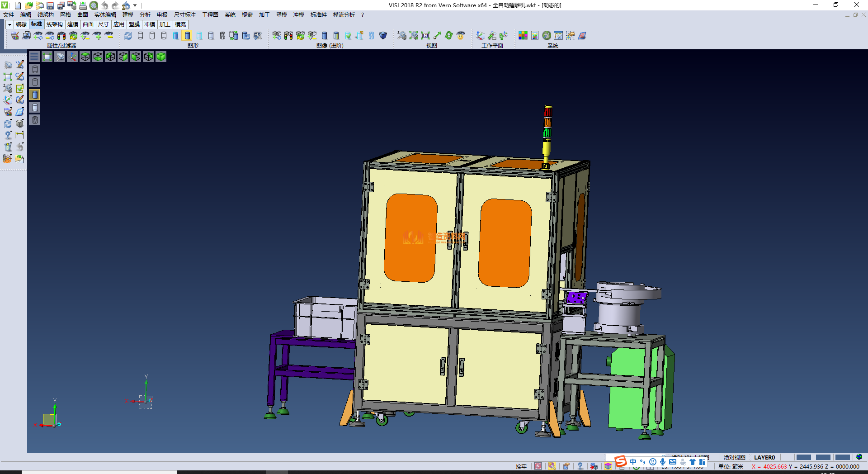Viewport: 868px width, 474px height.
Task: Click the 单位: 毫米 units indicator
Action: click(731, 466)
